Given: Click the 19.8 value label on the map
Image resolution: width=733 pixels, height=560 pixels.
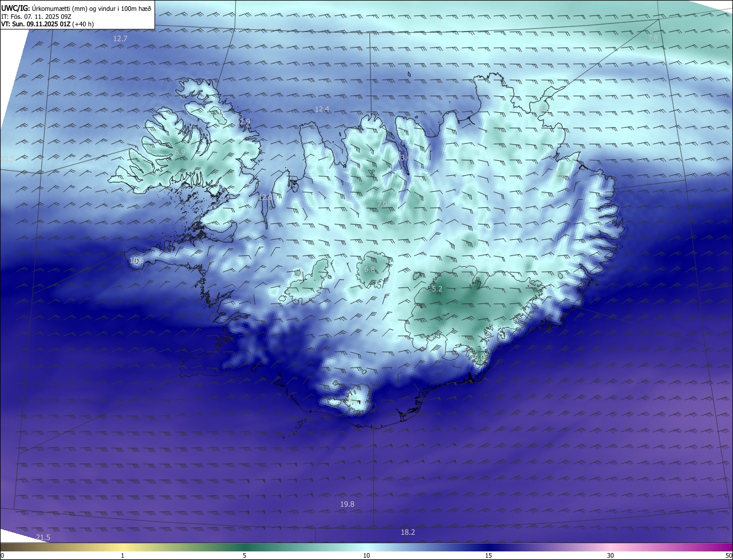Looking at the screenshot, I should (347, 504).
